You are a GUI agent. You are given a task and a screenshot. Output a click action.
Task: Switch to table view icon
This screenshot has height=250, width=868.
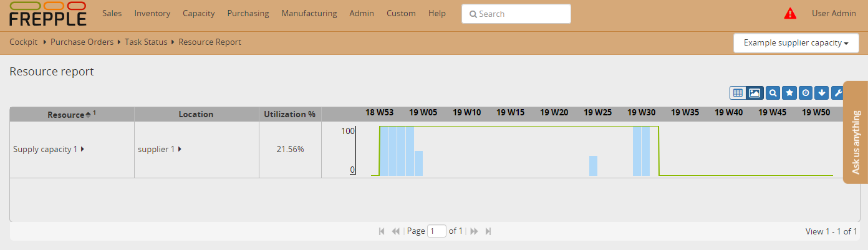[x=738, y=93]
